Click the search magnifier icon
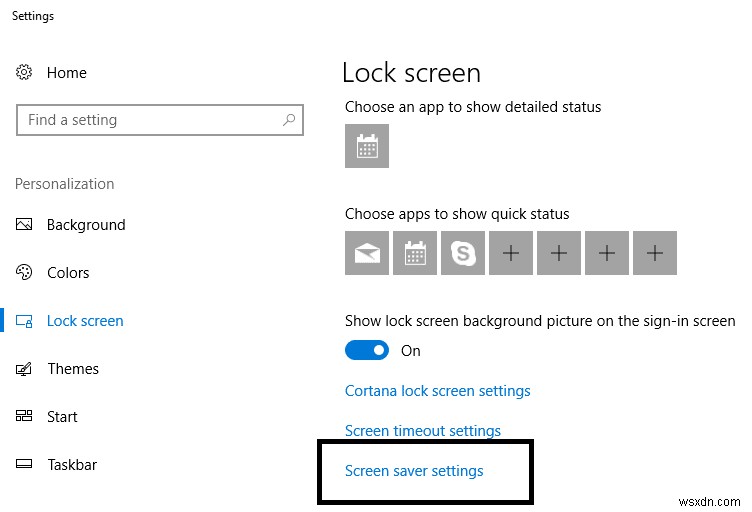Screen dimensions: 752x512 click(x=289, y=119)
